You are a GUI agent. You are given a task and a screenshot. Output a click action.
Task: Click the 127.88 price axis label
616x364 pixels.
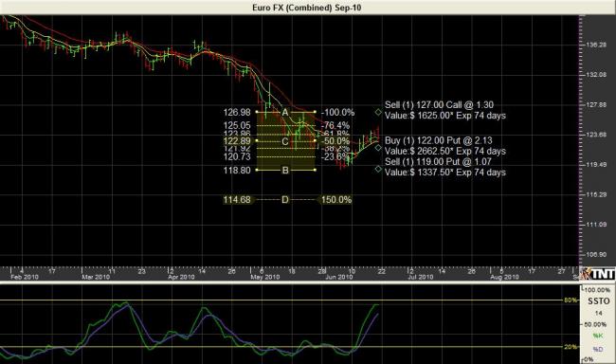tap(595, 104)
